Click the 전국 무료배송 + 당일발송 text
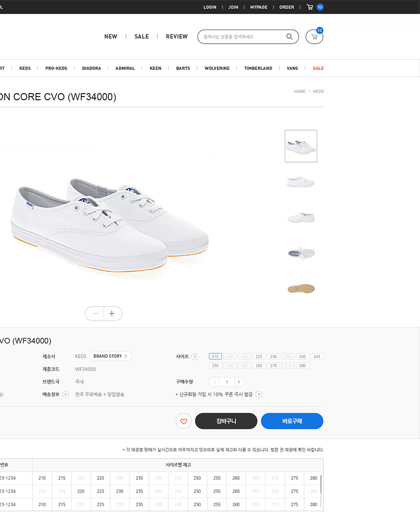 [x=100, y=394]
